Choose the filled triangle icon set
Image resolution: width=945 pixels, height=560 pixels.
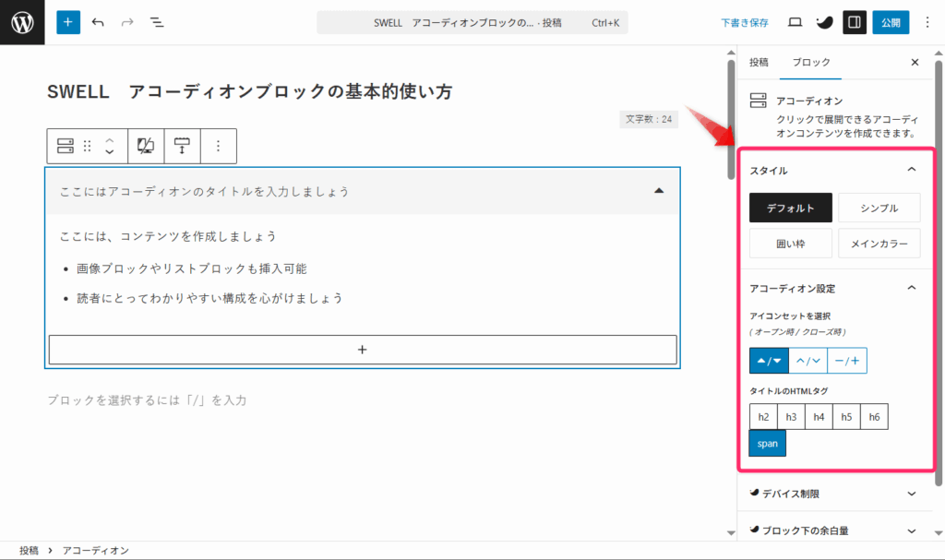(769, 361)
